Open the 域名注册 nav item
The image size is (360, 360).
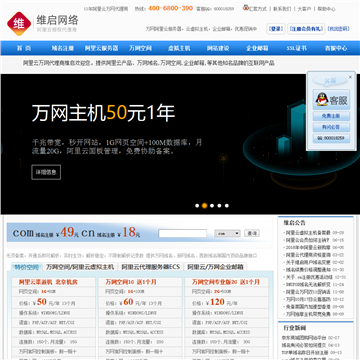(62, 48)
